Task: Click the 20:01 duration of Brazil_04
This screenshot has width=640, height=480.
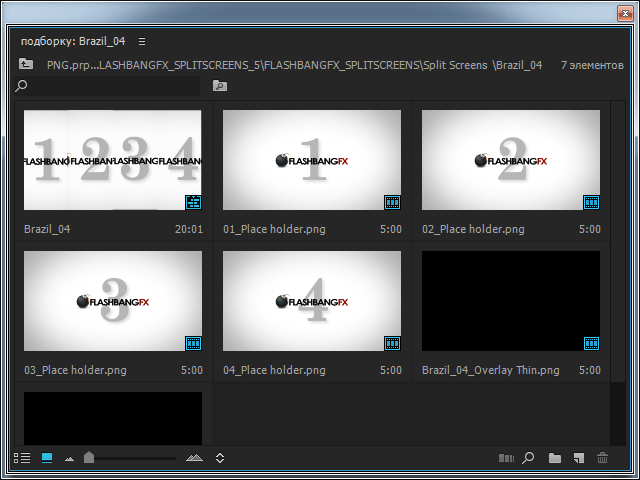Action: 189,229
